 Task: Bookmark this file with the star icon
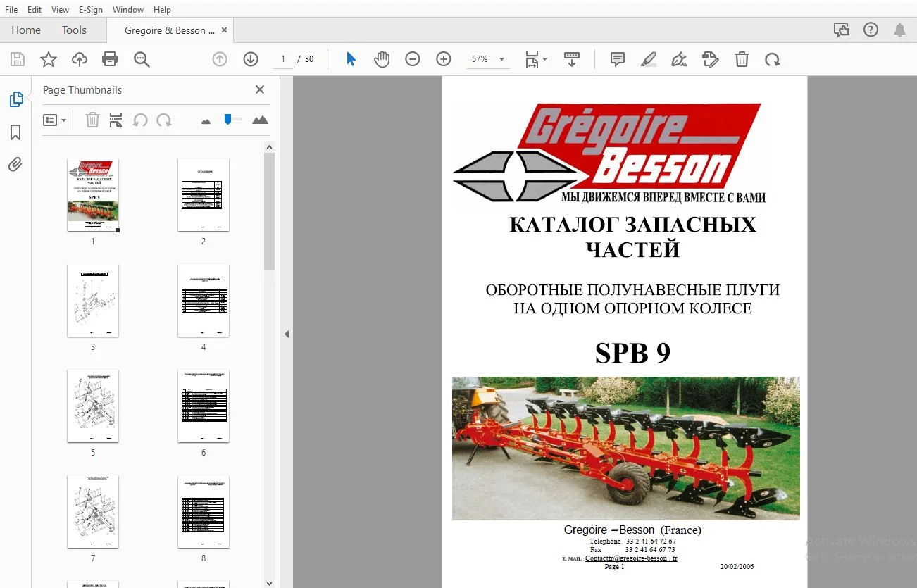(x=48, y=59)
